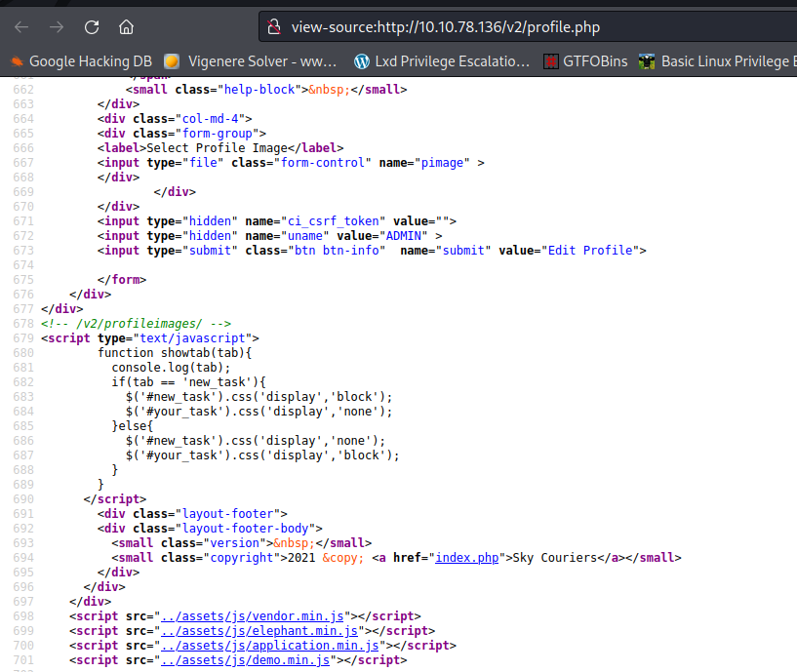Open the browser Home page
Image resolution: width=797 pixels, height=672 pixels.
(x=127, y=26)
